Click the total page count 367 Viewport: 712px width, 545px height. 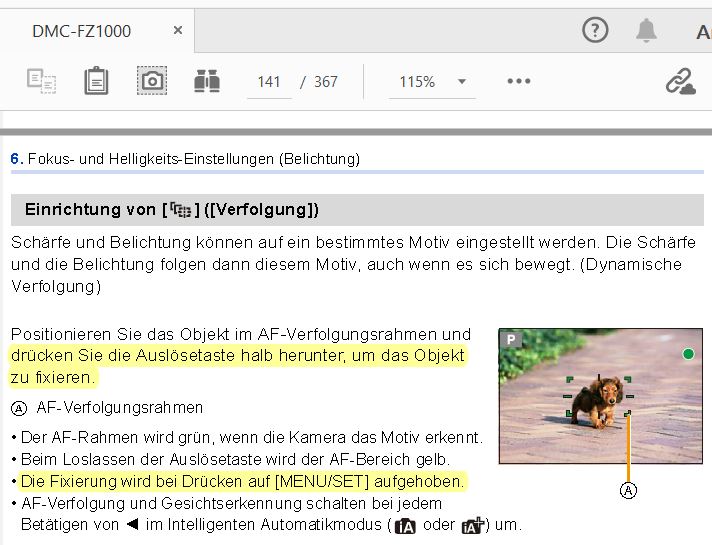pyautogui.click(x=326, y=82)
